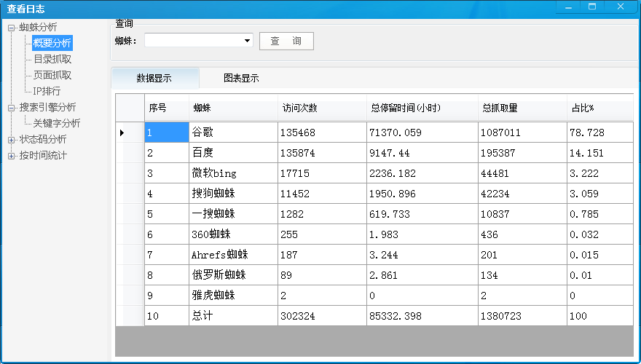Screen dimensions: 641x364
Task: Sort by 总停留时间(小时) column header
Action: pyautogui.click(x=422, y=108)
